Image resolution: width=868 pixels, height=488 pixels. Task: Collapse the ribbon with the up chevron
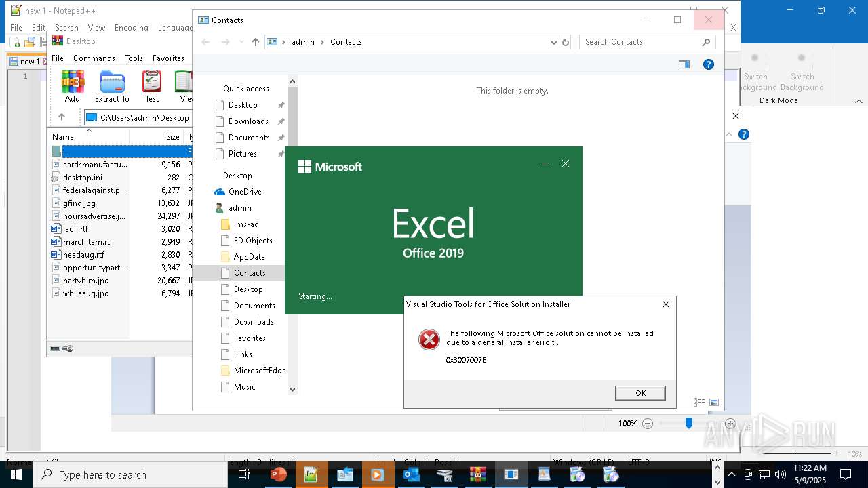pos(859,101)
